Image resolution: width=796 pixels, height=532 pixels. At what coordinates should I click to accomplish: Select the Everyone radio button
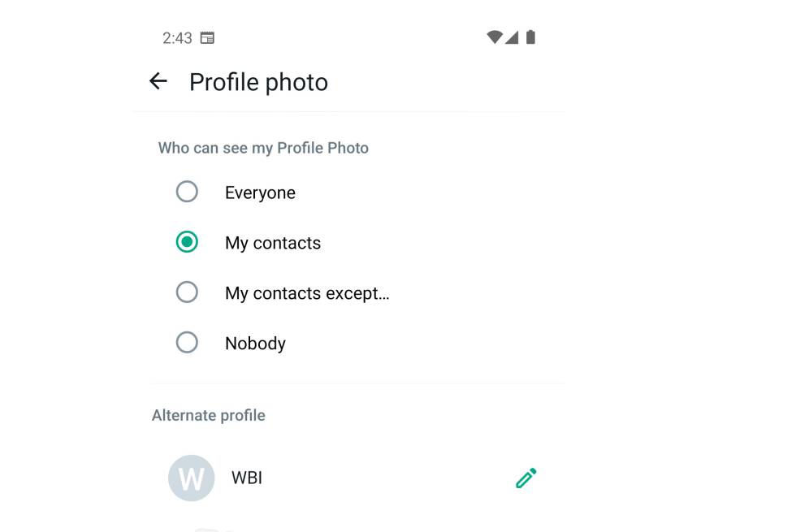(x=187, y=192)
